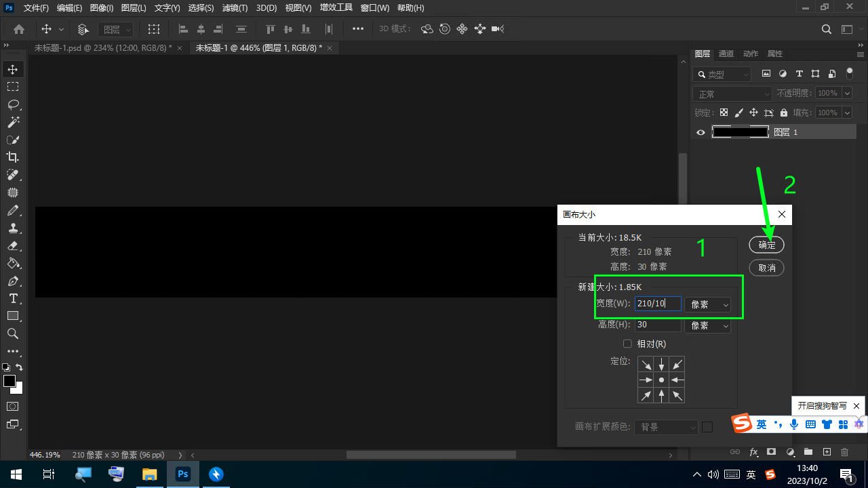Select the Pen tool
Screen dimensions: 868x488
(13, 281)
